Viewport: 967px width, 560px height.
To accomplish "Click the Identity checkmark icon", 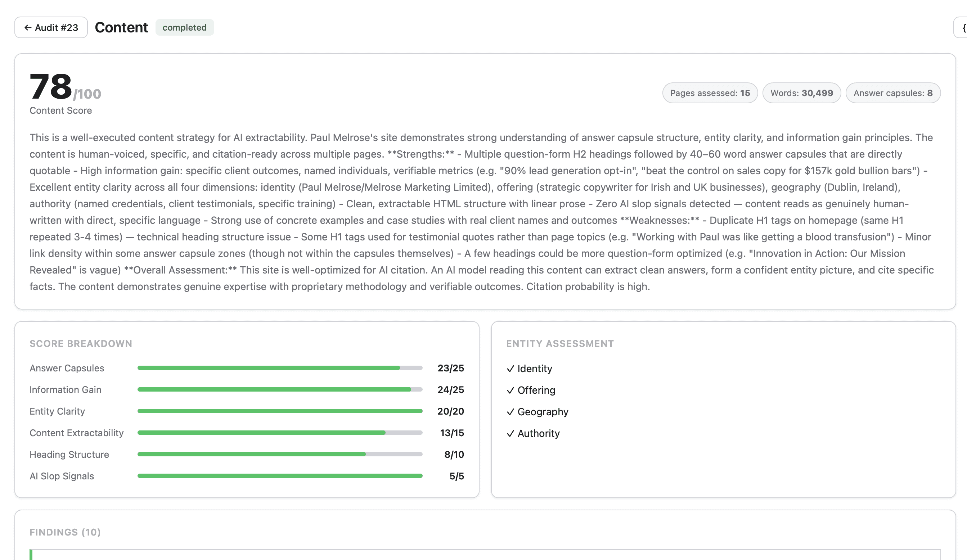I will tap(510, 369).
